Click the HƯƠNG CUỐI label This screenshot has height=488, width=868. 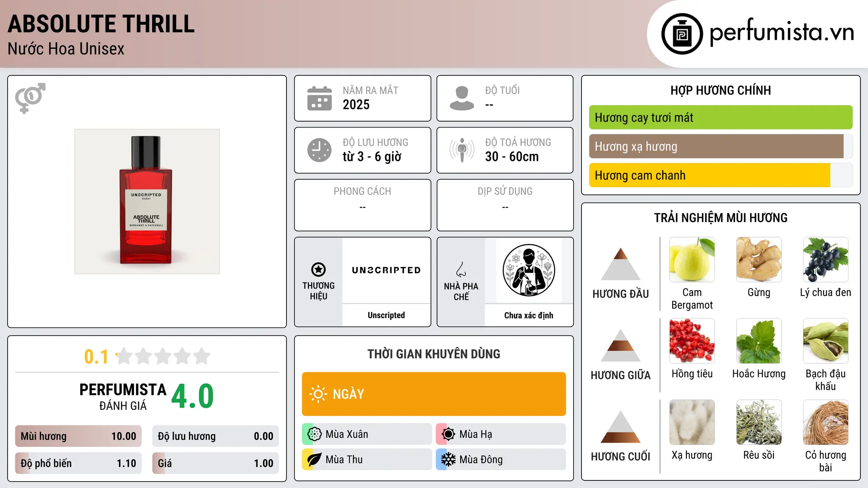pos(621,457)
